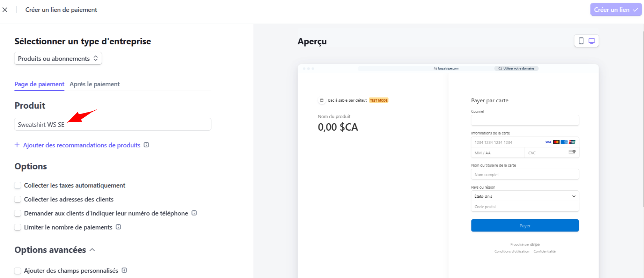The width and height of the screenshot is (644, 278).
Task: Open Confidentialité link in preview
Action: (544, 251)
